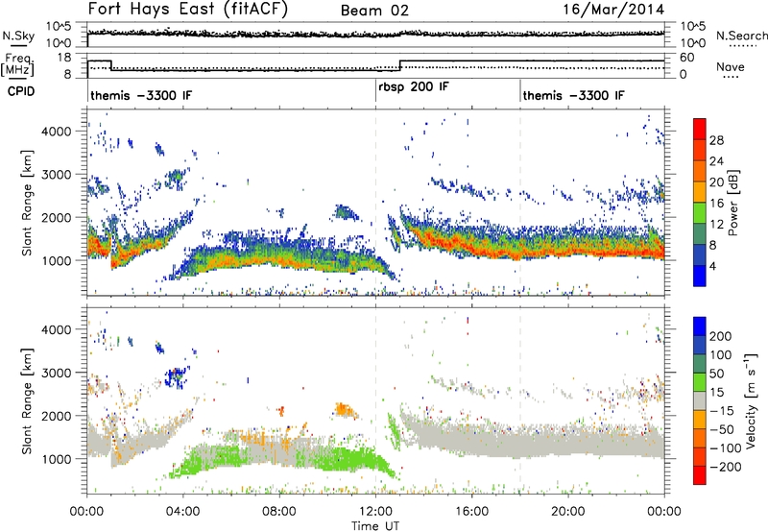
Task: Click the 'N.Search' legend label
Action: pos(741,36)
